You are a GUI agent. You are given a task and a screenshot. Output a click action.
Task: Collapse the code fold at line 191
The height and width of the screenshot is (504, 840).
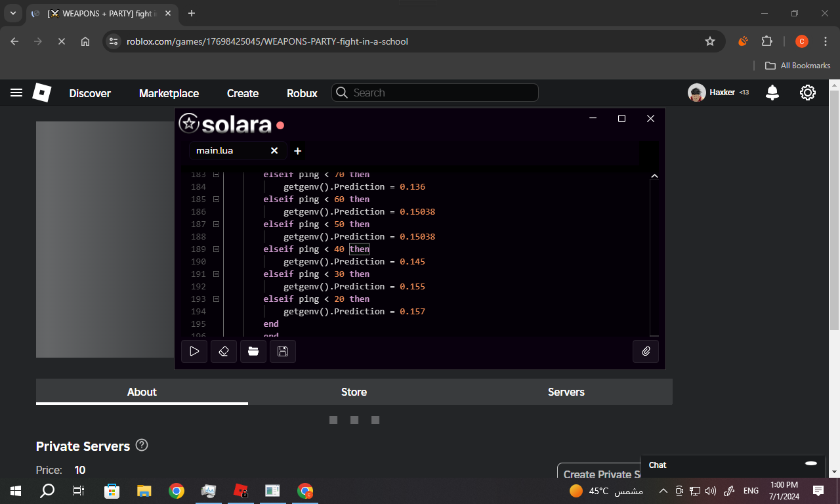click(216, 274)
